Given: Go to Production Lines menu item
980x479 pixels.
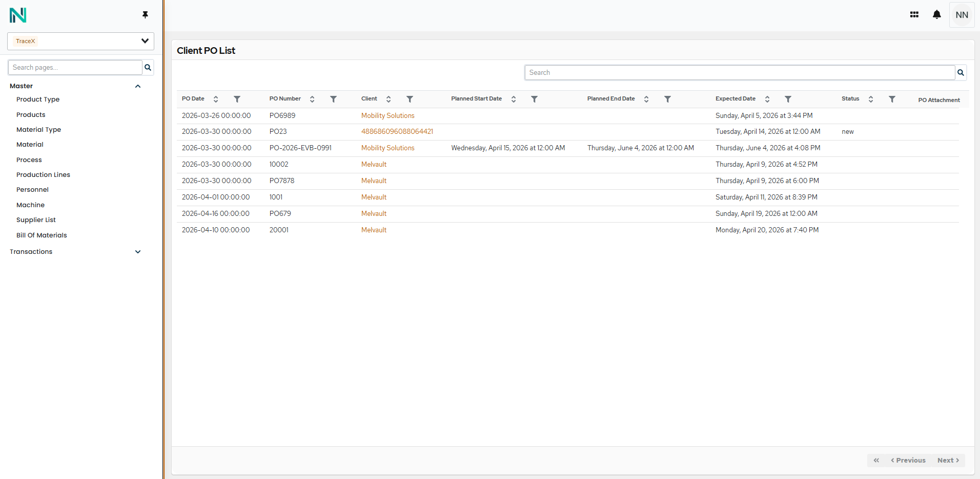Looking at the screenshot, I should [x=43, y=175].
